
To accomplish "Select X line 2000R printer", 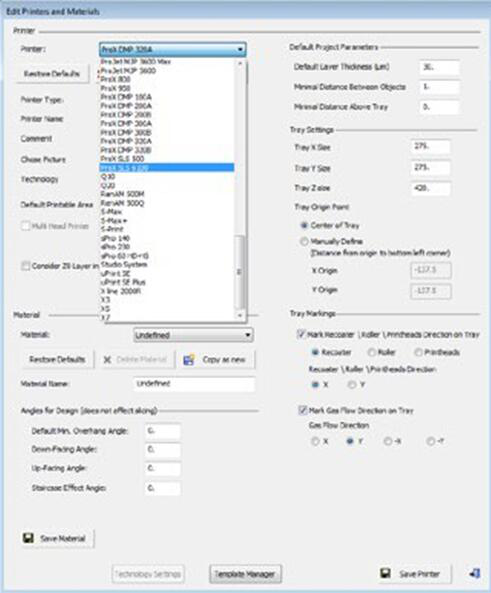I will click(167, 291).
